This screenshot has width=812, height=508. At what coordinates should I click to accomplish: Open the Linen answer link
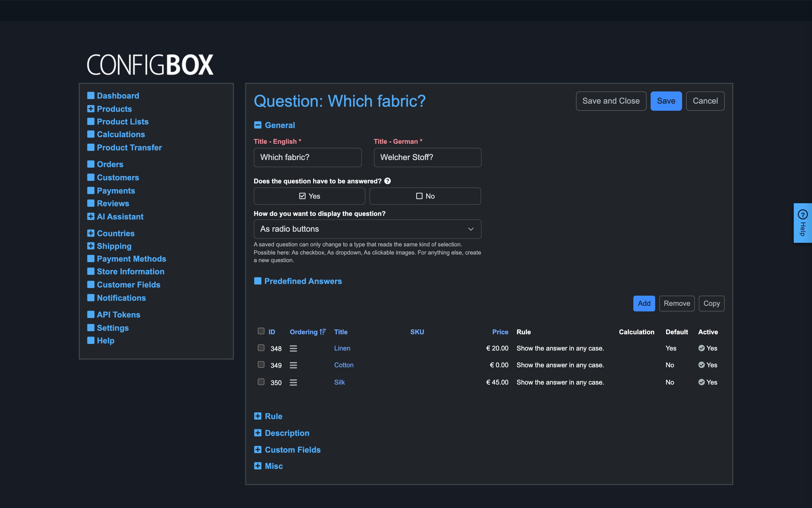342,348
